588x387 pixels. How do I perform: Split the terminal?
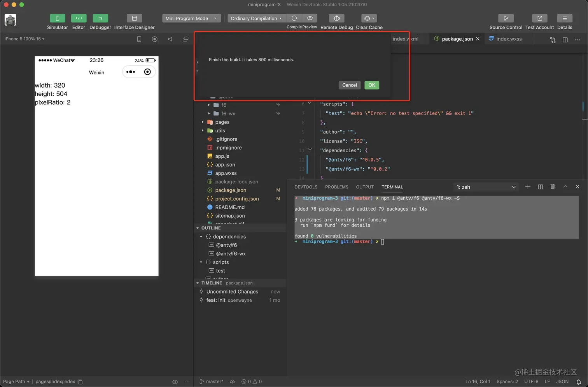coord(540,187)
